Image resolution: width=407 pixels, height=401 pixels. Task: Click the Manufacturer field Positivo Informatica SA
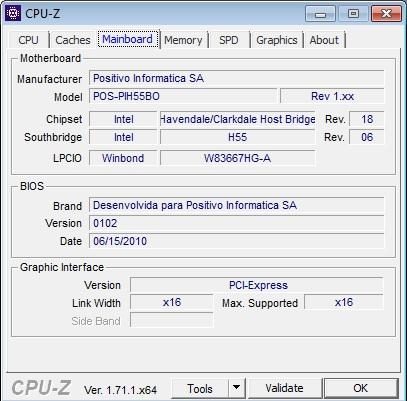[236, 78]
